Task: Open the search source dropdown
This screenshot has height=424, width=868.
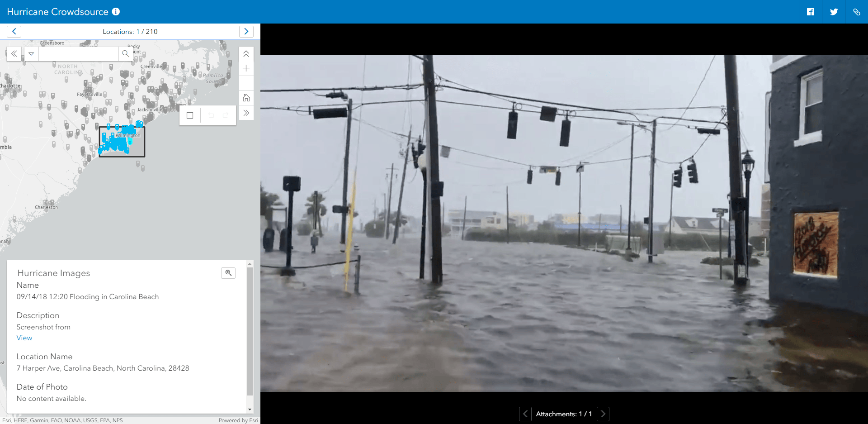Action: tap(31, 54)
